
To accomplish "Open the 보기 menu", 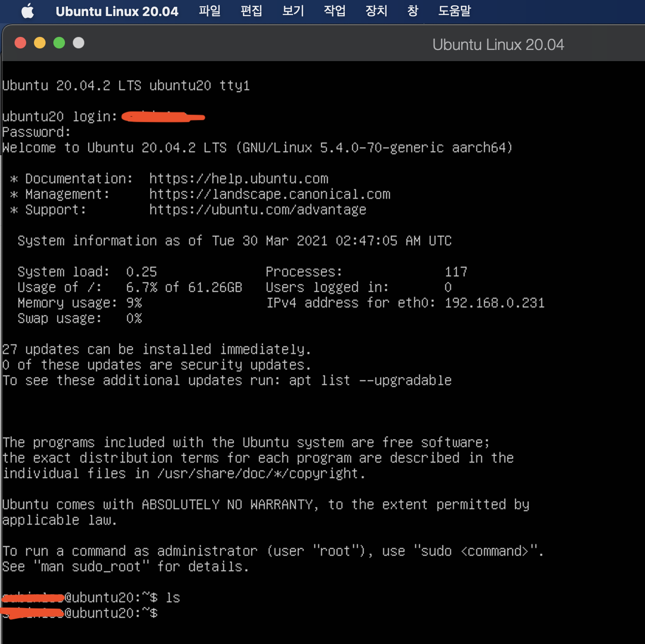I will (x=293, y=11).
